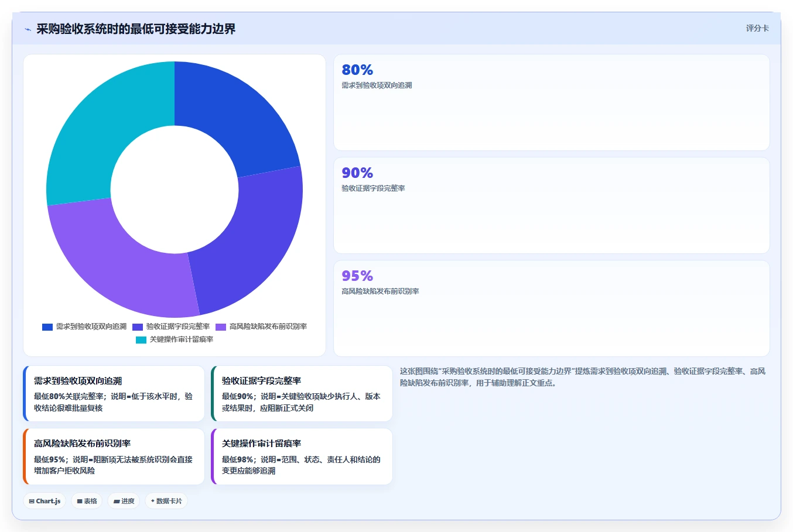Click the text starting 最低90%；说明=关键验收项
793x532 pixels.
[301, 402]
